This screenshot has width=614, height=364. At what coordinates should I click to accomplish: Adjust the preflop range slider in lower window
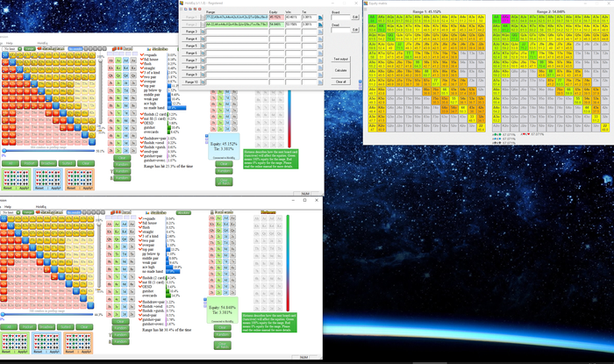(x=47, y=314)
